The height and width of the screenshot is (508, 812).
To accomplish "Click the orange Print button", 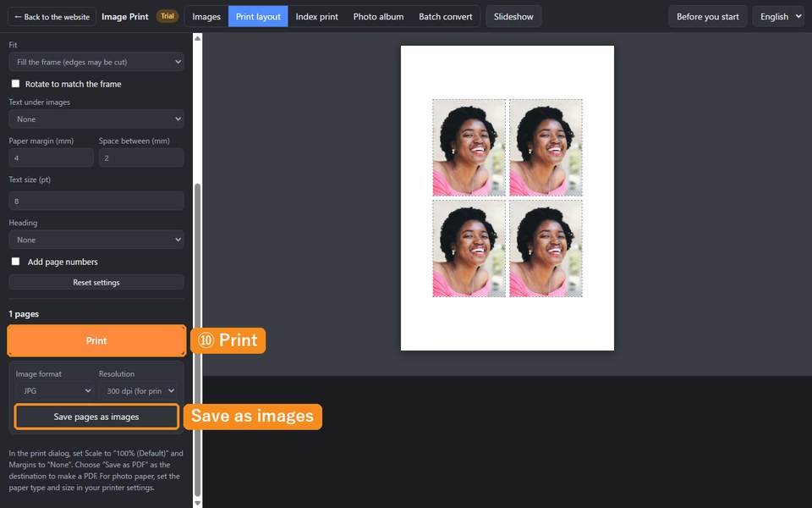I will click(x=96, y=340).
